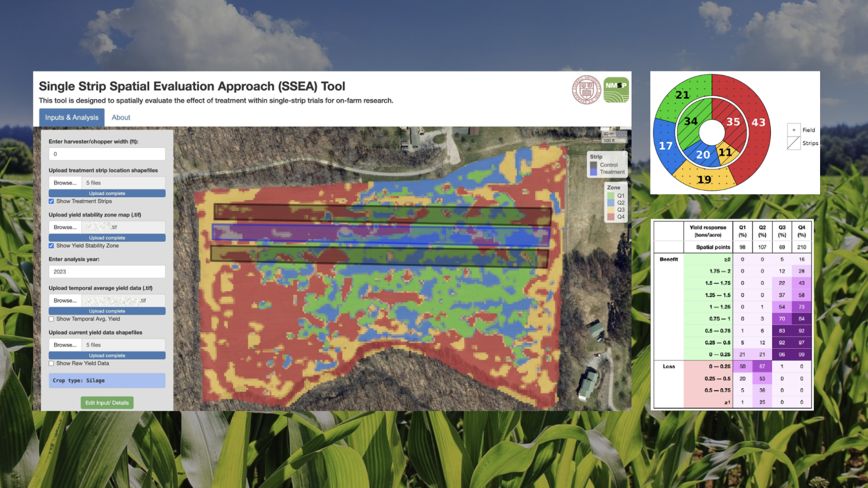Browse for current yield data shapefiles

point(64,345)
